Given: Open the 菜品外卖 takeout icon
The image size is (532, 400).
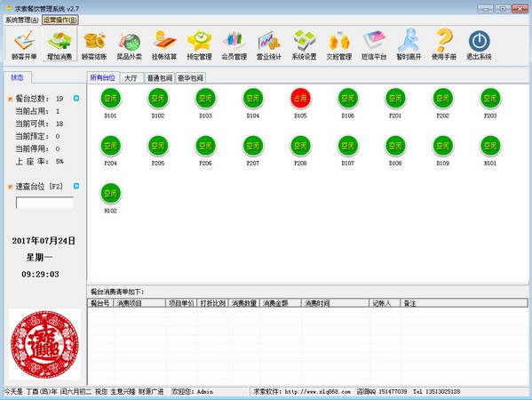Looking at the screenshot, I should (130, 44).
